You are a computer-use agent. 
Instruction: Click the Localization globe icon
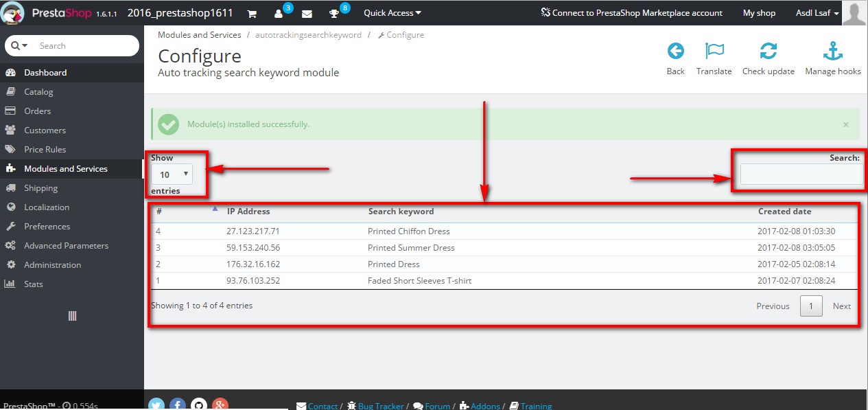[10, 207]
